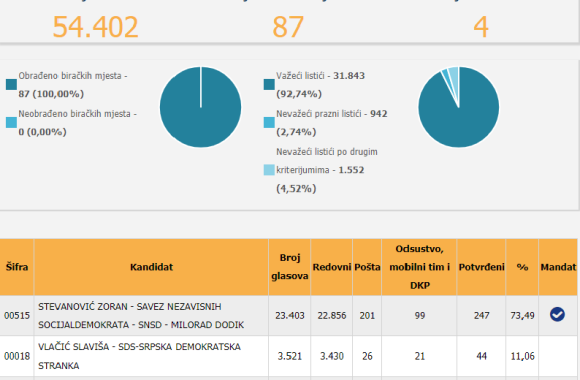The image size is (580, 380).
Task: Click the 'Važeći listići - 31.843 (92,74%)' legend label
Action: click(320, 85)
